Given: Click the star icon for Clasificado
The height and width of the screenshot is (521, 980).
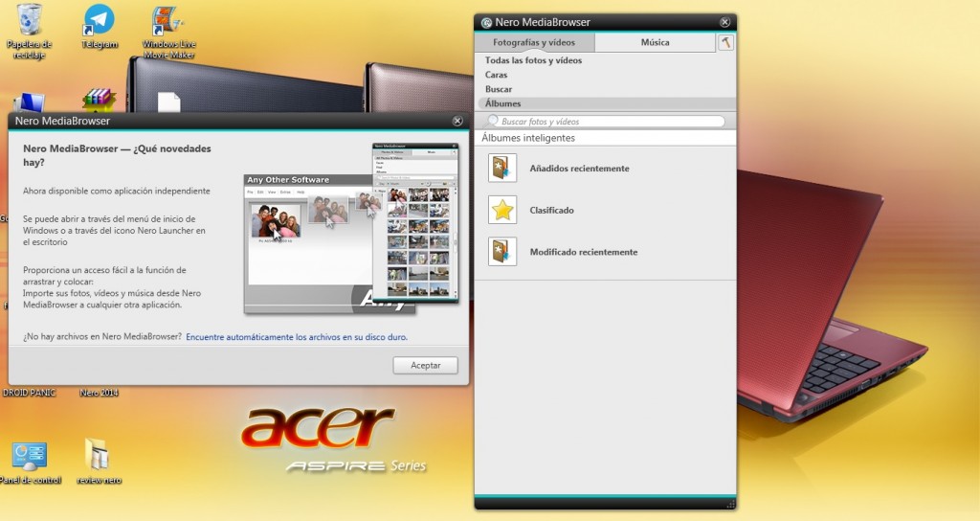Looking at the screenshot, I should (x=502, y=210).
